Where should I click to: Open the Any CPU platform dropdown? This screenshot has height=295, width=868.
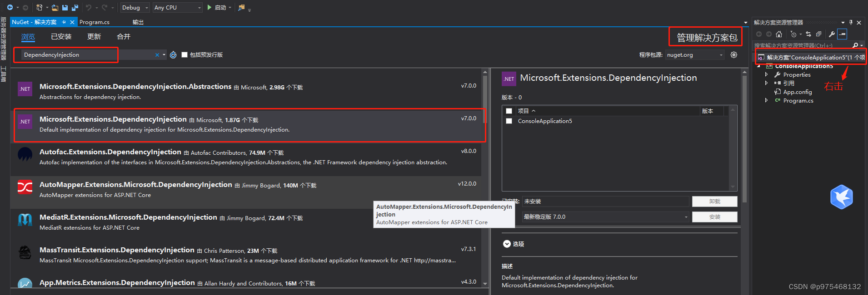[177, 7]
